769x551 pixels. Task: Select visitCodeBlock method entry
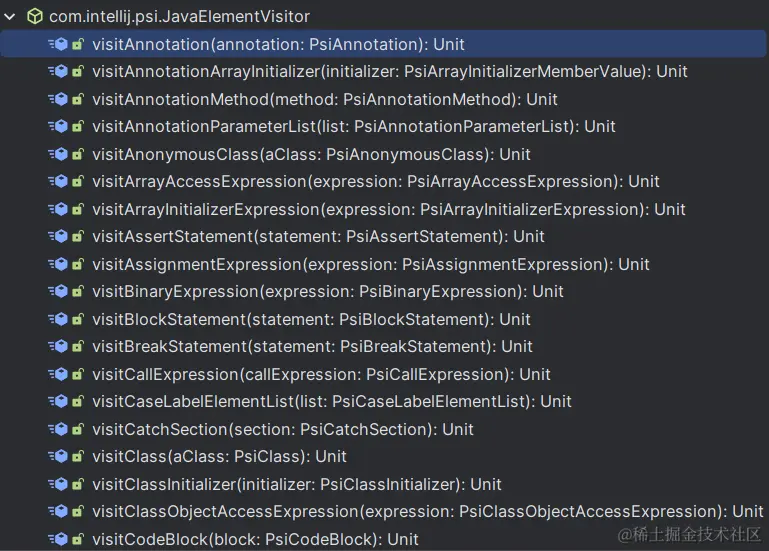click(383, 539)
